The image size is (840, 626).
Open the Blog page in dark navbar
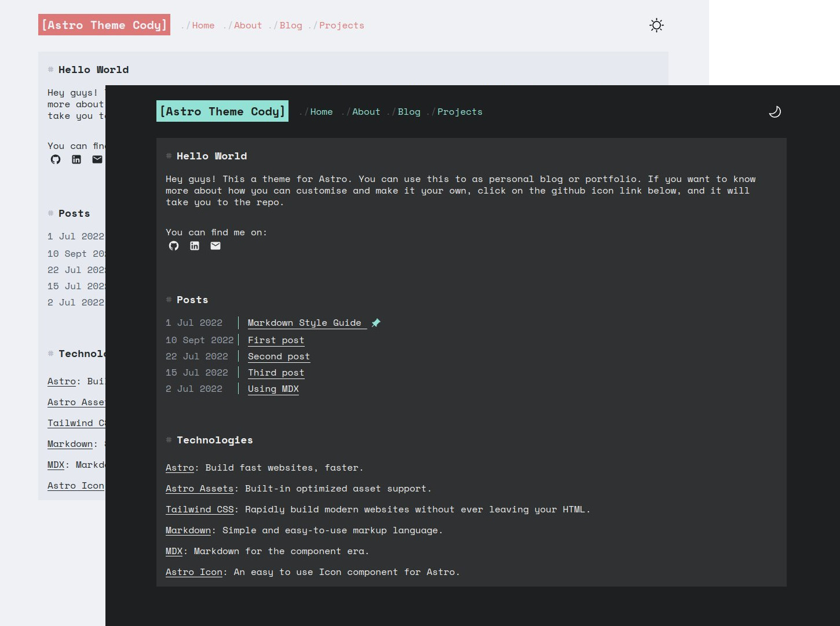(408, 112)
